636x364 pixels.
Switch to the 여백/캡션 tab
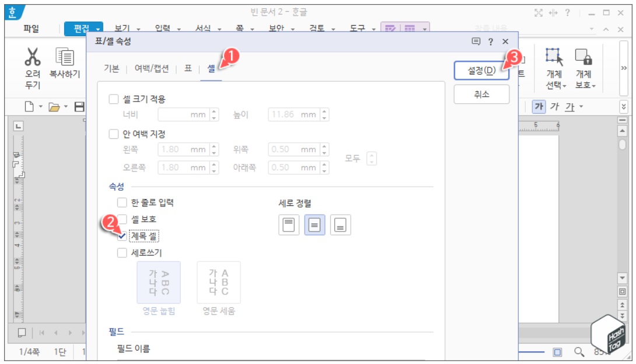pos(152,68)
